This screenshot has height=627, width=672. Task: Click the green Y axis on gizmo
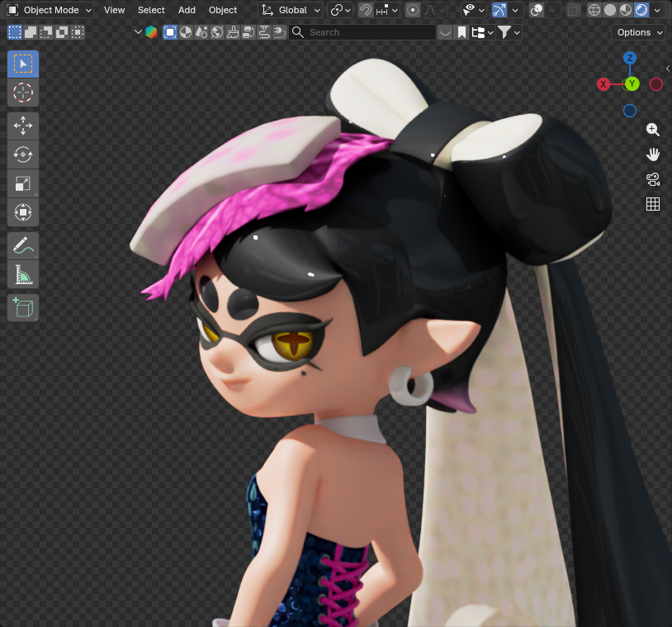tap(632, 83)
